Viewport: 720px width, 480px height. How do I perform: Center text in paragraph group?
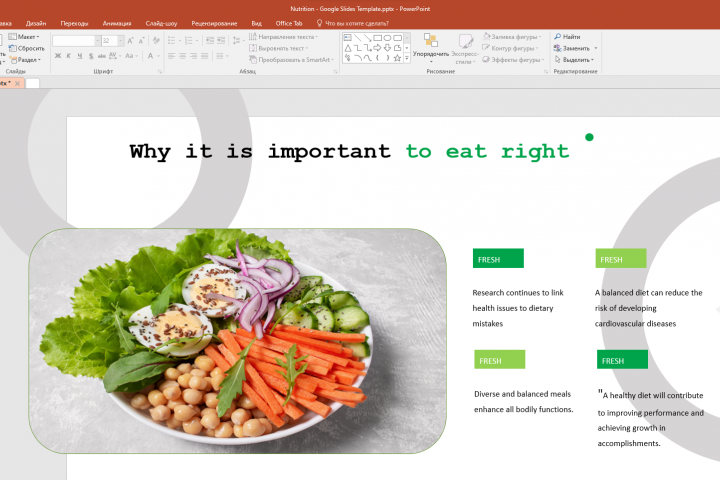(x=183, y=56)
